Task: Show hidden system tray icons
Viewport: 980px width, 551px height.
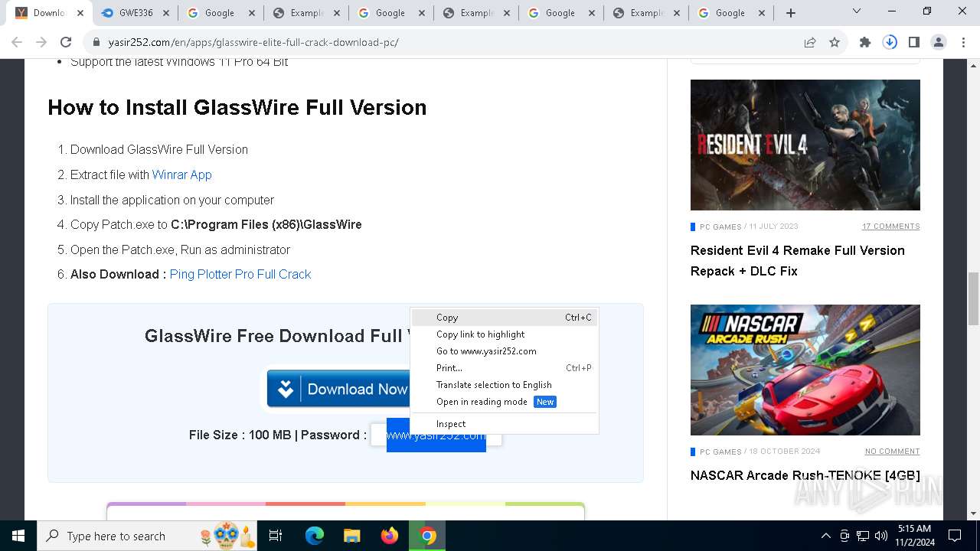Action: [x=825, y=536]
